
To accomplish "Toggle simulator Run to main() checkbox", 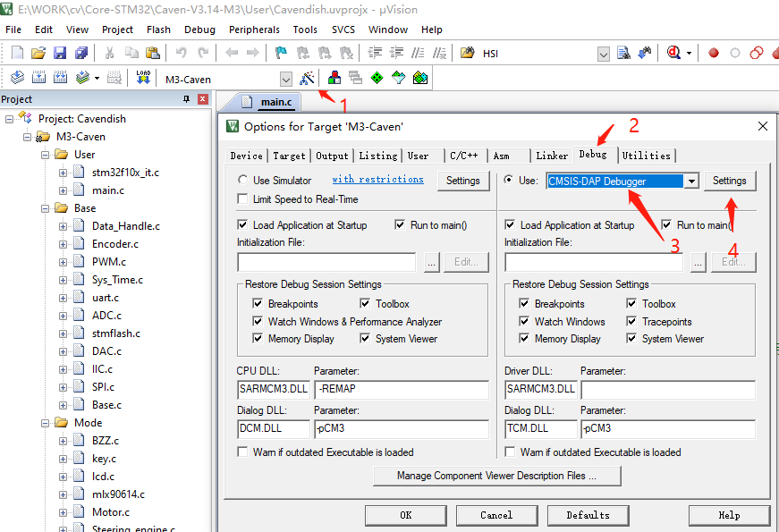I will point(400,225).
